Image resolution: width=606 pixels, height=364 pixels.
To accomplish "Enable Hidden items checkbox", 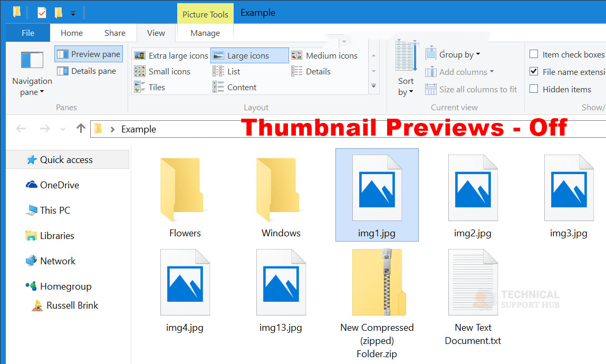I will [534, 89].
